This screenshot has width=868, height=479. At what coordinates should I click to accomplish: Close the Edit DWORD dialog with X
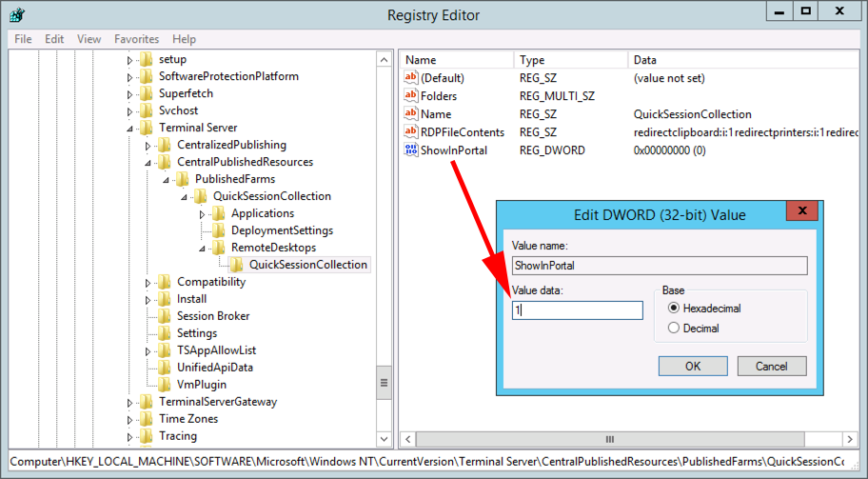pos(802,210)
